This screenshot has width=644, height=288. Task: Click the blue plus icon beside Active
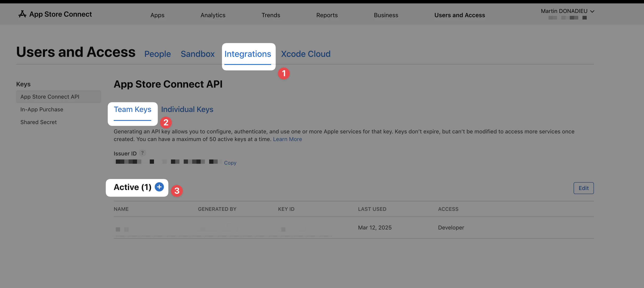pyautogui.click(x=159, y=187)
